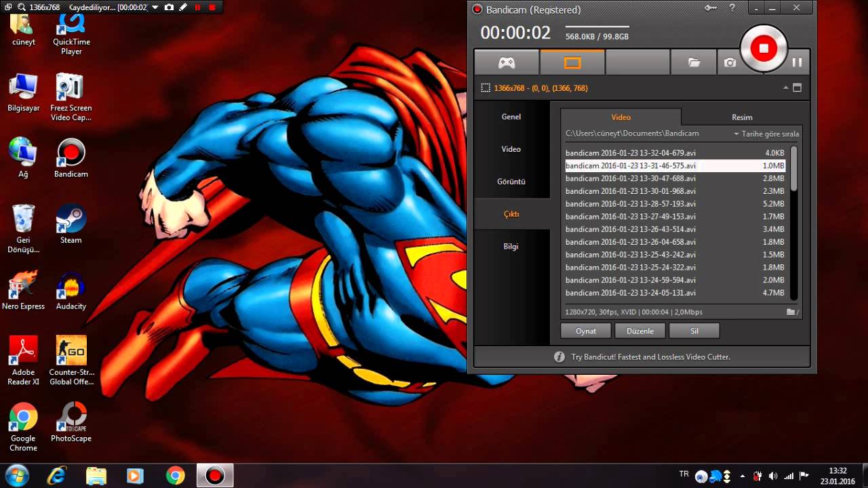Click the Try Bandicut video cutter link

pyautogui.click(x=650, y=357)
